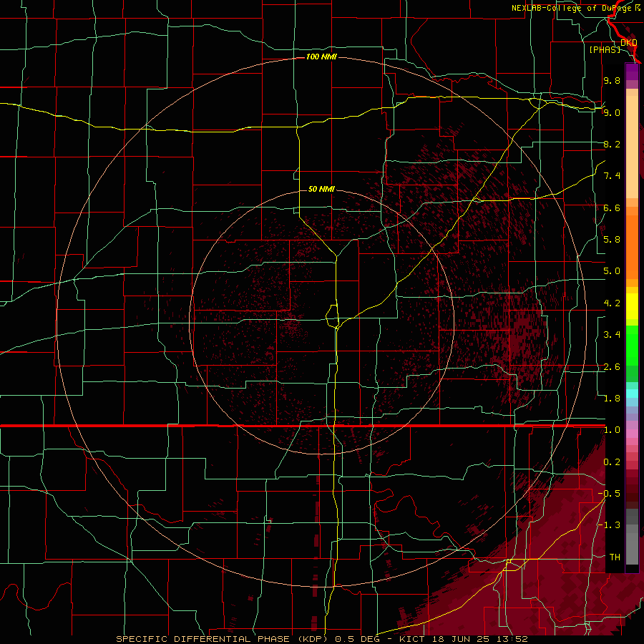
Task: Pick the pink segment of the KDP color bar
Action: (632, 434)
